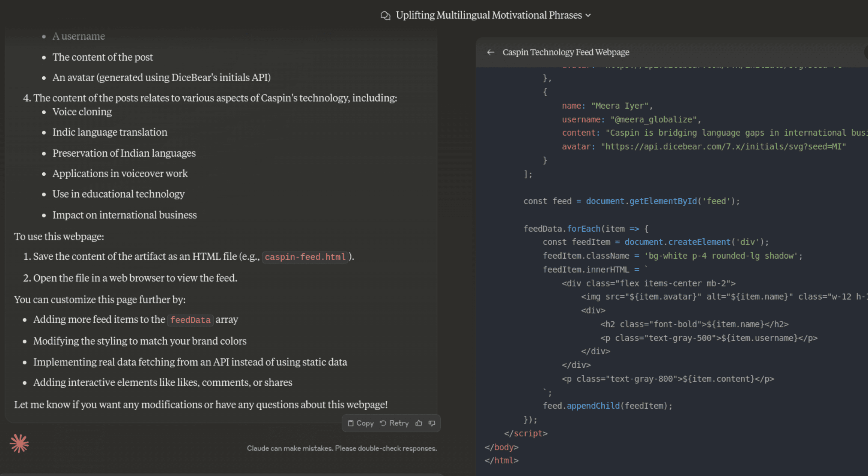The width and height of the screenshot is (868, 476).
Task: Click 'Let me know if you want' sentence
Action: pyautogui.click(x=201, y=405)
